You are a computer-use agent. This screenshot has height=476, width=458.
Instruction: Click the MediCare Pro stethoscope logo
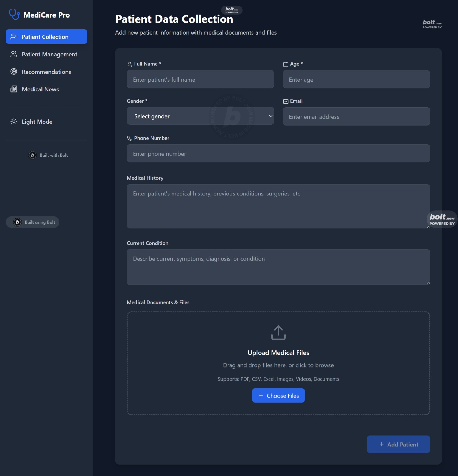click(x=14, y=14)
